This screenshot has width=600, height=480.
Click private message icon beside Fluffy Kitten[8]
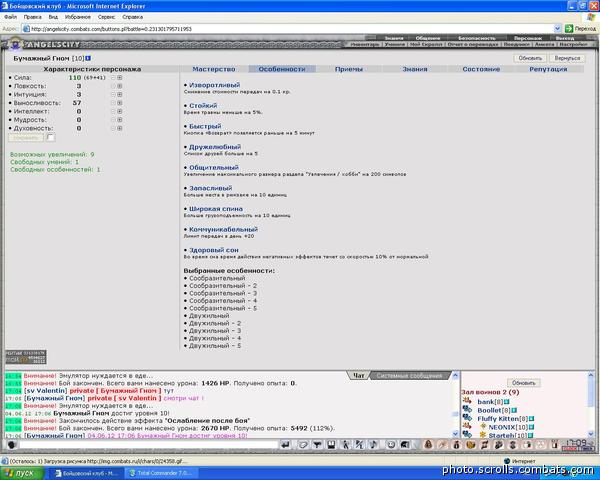467,418
